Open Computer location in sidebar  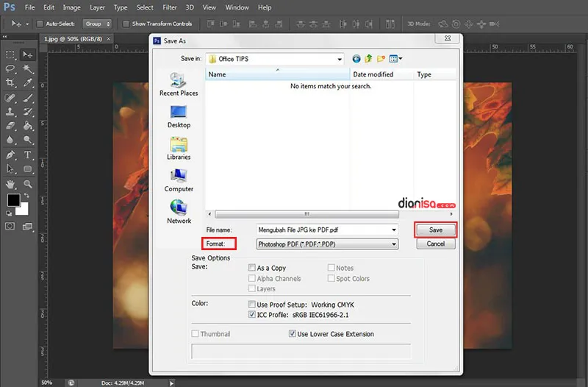(179, 180)
